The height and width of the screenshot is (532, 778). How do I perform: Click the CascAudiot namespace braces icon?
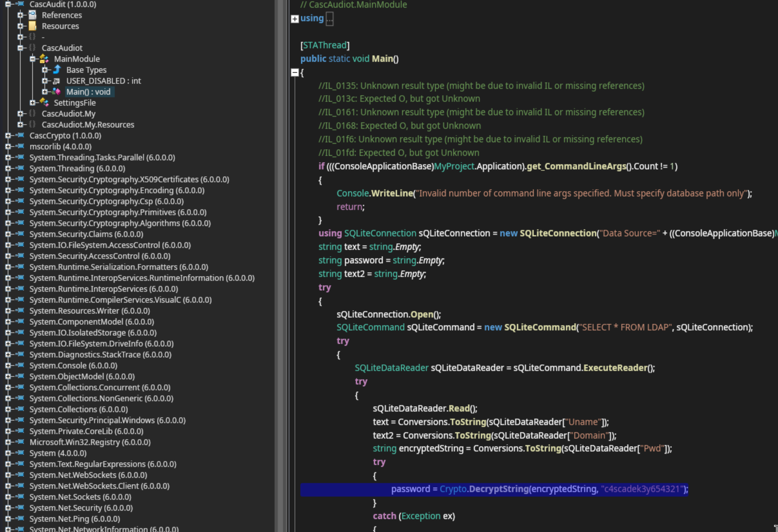33,48
